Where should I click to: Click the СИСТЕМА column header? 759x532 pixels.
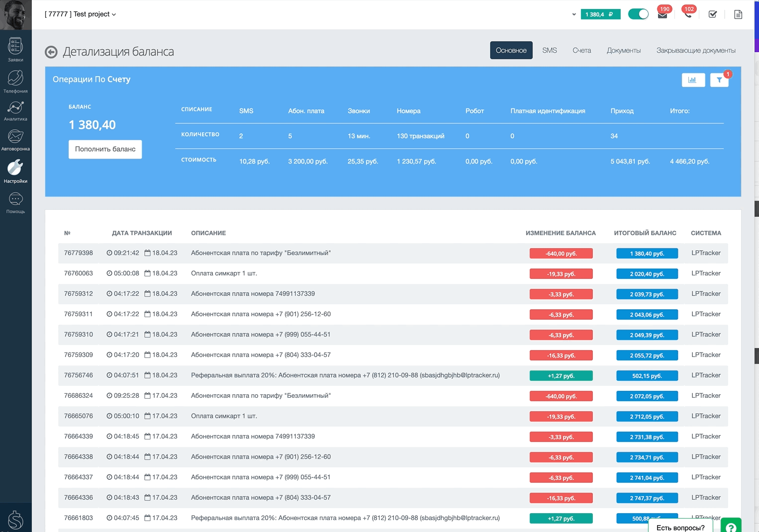coord(706,233)
